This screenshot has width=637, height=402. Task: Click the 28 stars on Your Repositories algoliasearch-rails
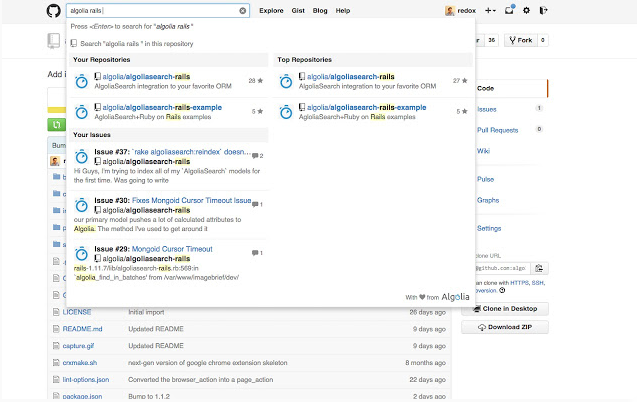click(x=256, y=81)
